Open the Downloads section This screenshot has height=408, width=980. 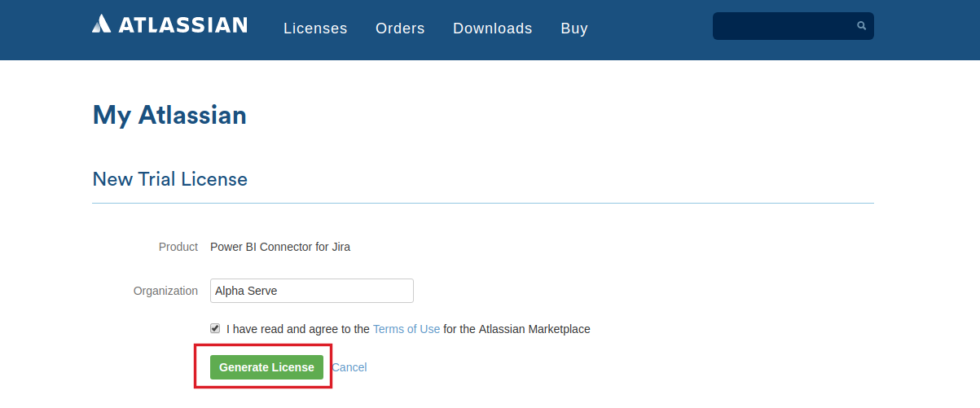(x=493, y=29)
